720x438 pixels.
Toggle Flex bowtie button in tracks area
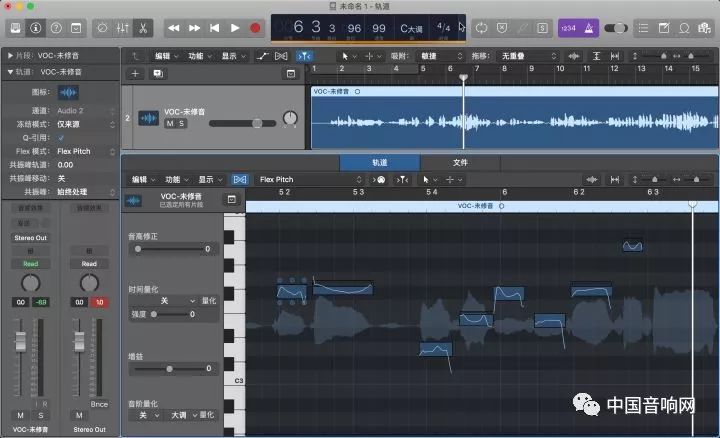tap(281, 56)
